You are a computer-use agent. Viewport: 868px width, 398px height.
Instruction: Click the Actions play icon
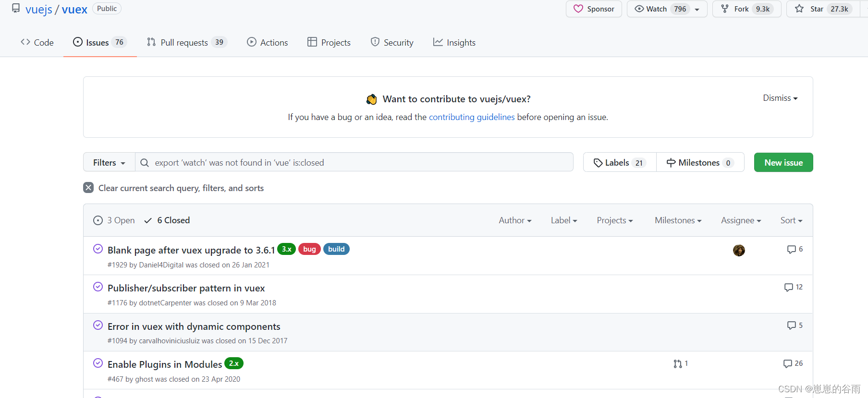point(252,42)
